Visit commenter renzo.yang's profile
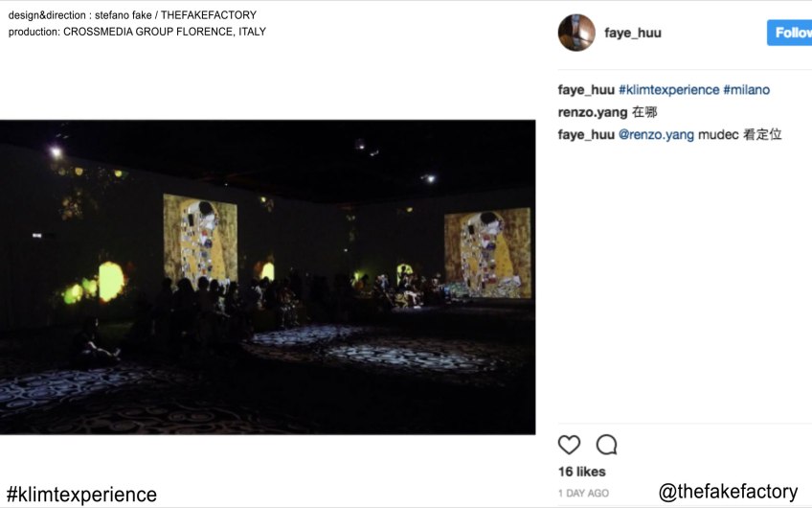Viewport: 812px width, 508px height. pyautogui.click(x=590, y=112)
